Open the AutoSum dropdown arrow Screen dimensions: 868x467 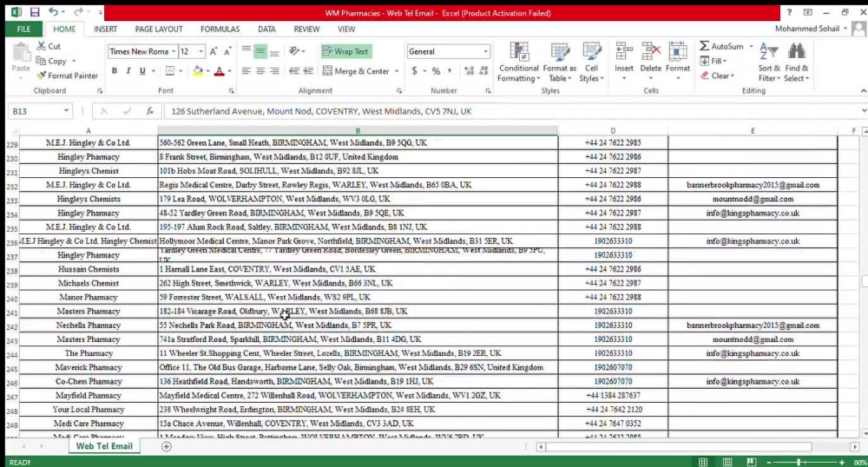click(x=751, y=47)
